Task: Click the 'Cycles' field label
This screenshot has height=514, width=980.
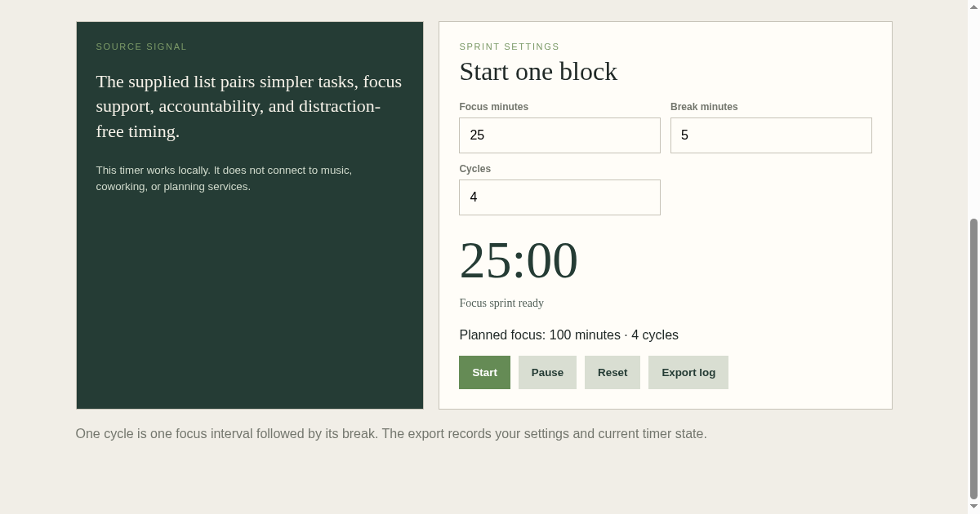Action: tap(474, 169)
